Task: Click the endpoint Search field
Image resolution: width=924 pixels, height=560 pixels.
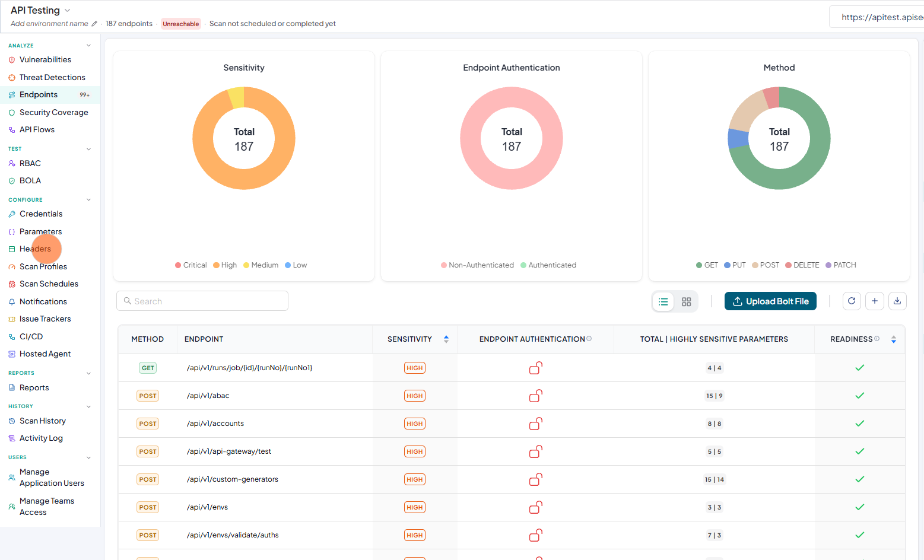Action: point(202,301)
